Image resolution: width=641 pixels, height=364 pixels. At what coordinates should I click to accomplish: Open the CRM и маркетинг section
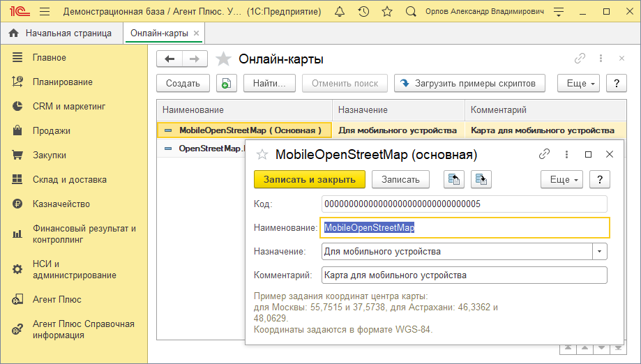tap(68, 106)
